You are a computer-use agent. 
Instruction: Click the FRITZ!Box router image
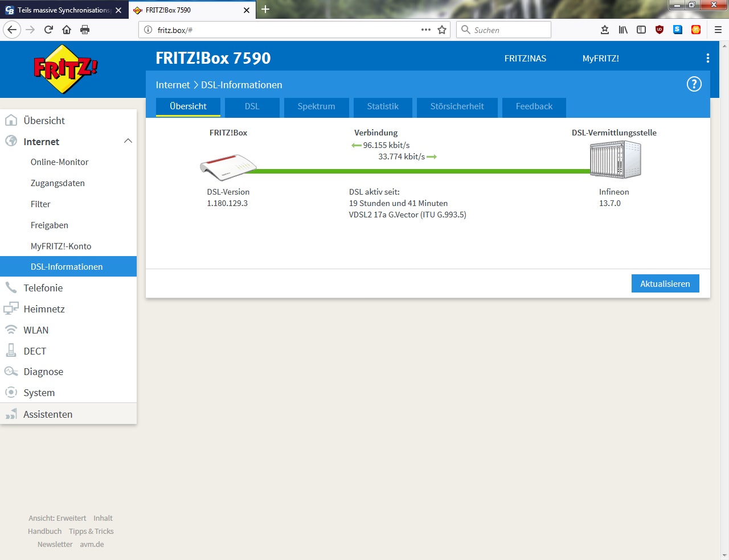pos(228,167)
